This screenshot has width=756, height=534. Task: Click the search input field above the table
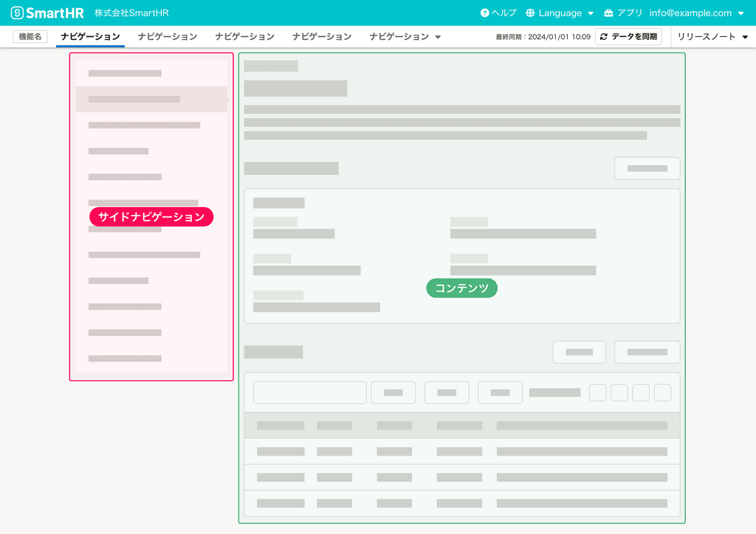pyautogui.click(x=309, y=392)
